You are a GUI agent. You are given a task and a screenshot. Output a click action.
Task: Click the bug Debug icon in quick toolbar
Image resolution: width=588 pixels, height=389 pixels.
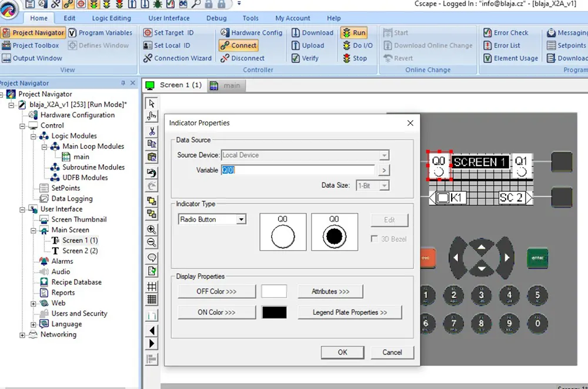point(158,4)
